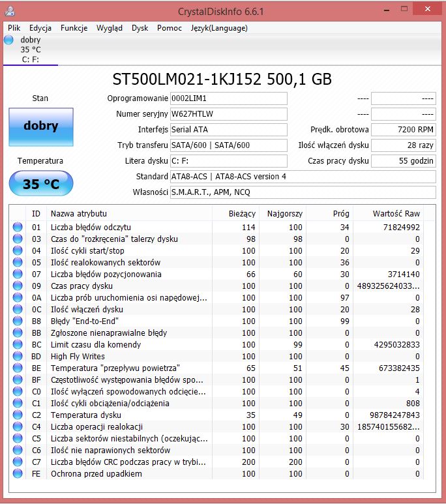Select the 'Błędy "End-to-End"' attribute name

tap(85, 321)
